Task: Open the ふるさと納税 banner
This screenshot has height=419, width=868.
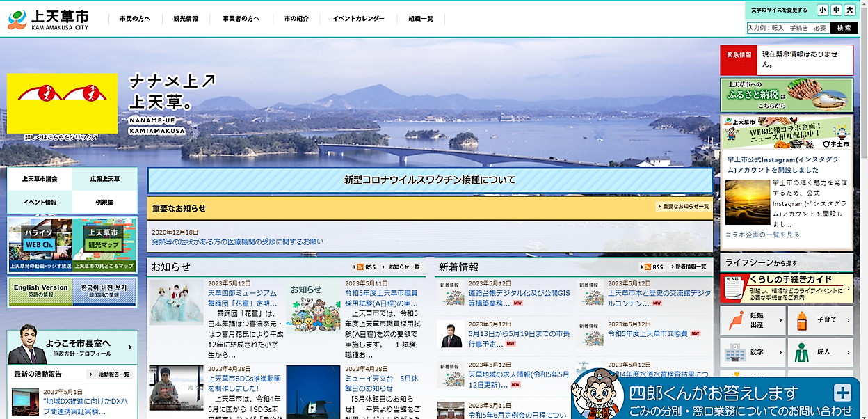Action: coord(787,95)
